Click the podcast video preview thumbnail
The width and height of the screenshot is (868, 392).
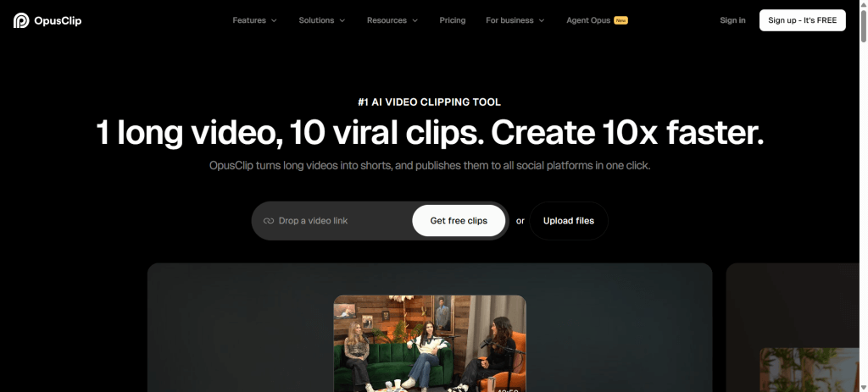click(x=430, y=343)
